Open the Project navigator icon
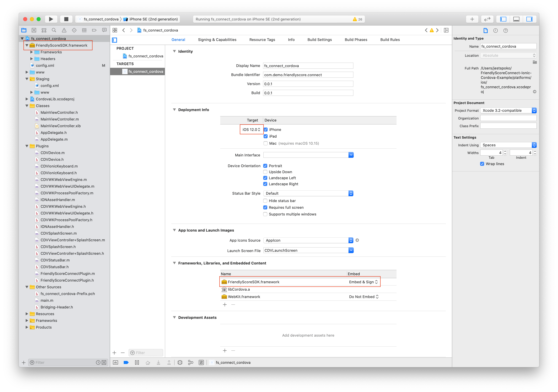 24,30
